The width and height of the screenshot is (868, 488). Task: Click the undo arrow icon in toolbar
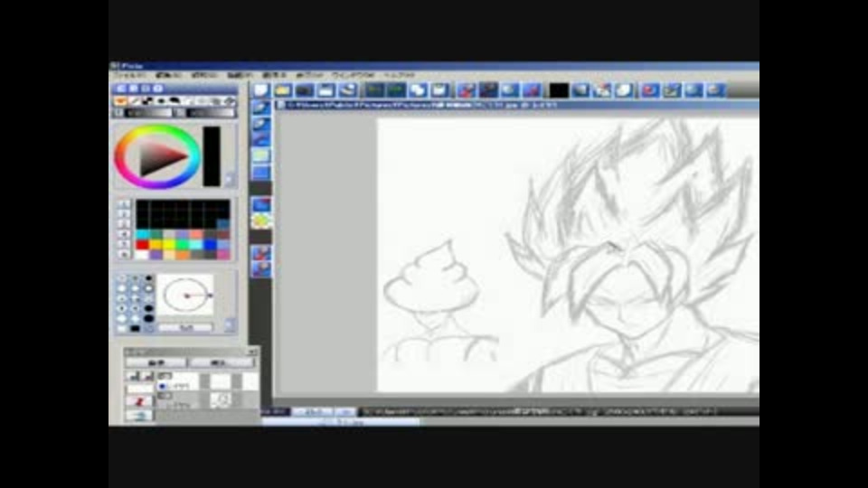(374, 90)
